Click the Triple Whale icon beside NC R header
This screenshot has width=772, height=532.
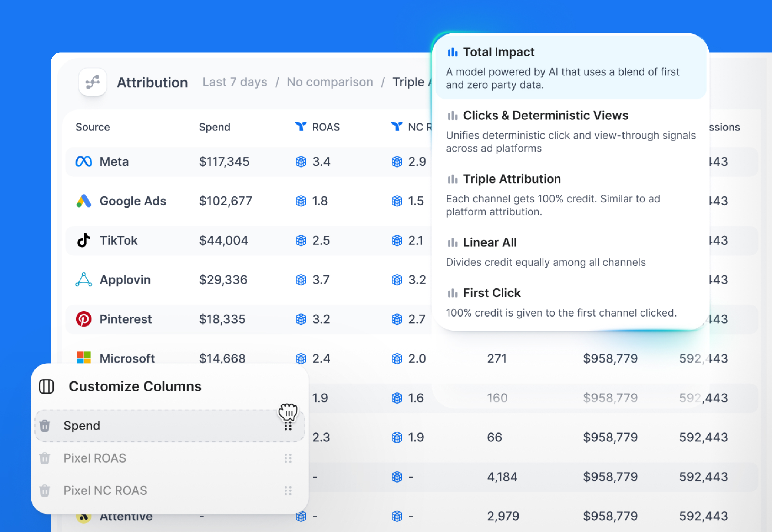point(397,127)
